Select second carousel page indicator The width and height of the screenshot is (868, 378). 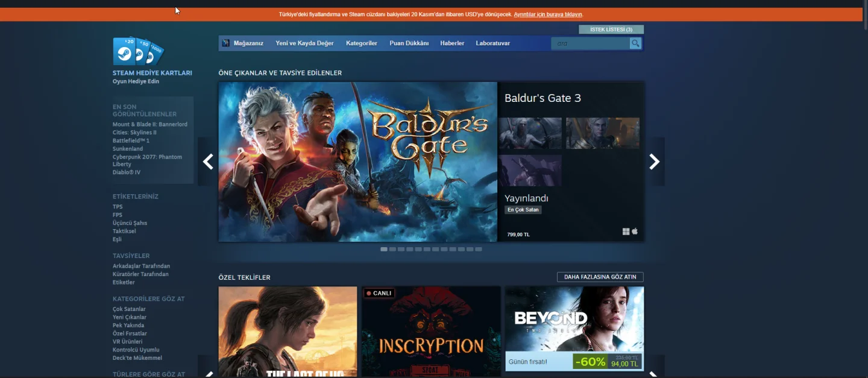click(392, 249)
